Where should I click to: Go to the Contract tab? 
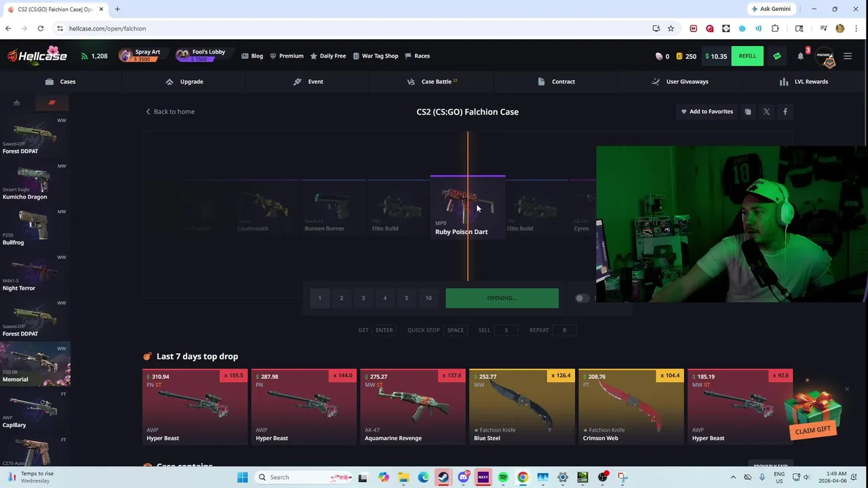557,81
